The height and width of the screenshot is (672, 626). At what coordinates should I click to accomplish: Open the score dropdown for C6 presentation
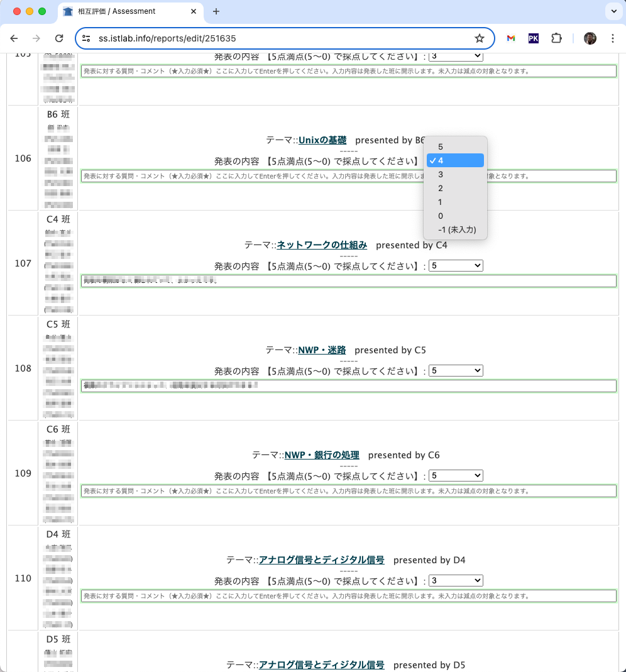[x=455, y=476]
